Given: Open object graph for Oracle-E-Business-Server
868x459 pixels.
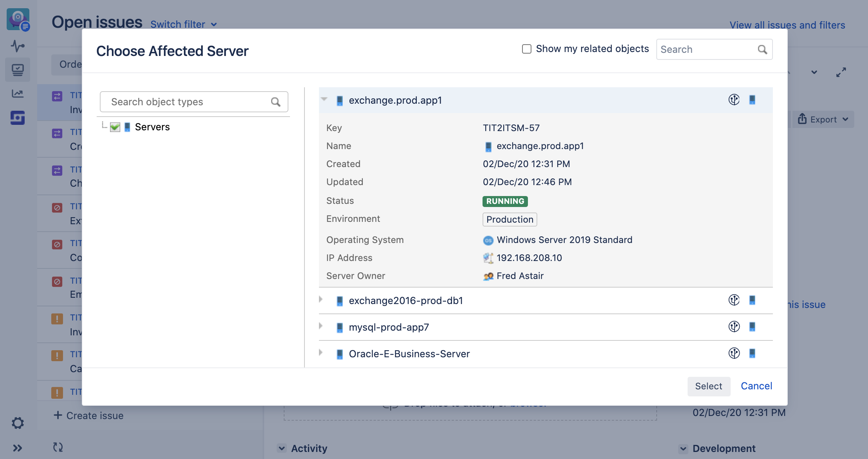Looking at the screenshot, I should click(734, 353).
